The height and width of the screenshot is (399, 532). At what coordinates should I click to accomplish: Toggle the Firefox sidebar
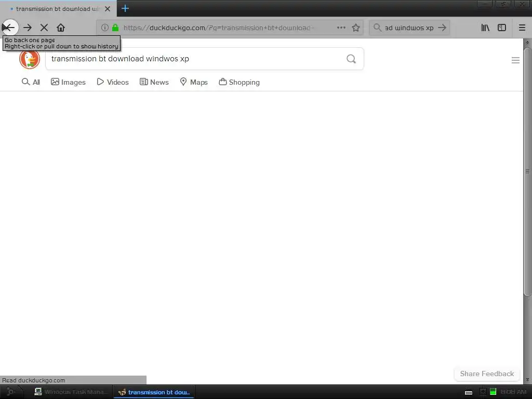[x=502, y=28]
